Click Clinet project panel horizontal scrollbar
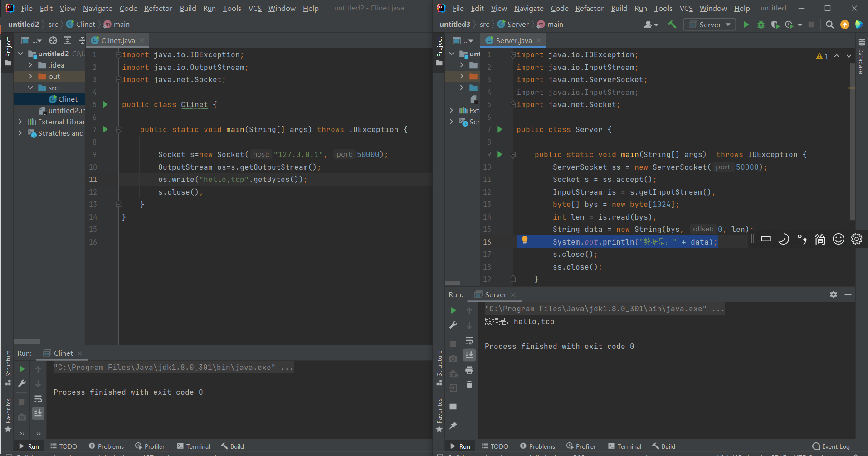The image size is (868, 456). click(27, 342)
